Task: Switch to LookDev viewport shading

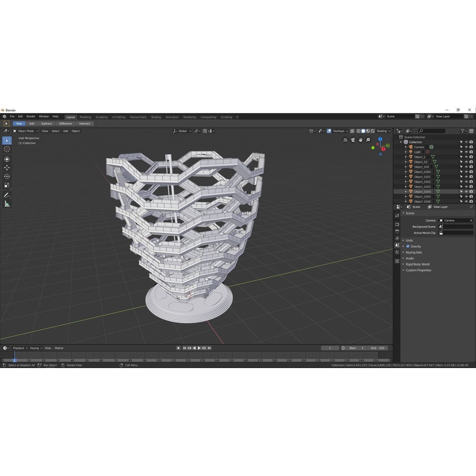Action: (368, 131)
